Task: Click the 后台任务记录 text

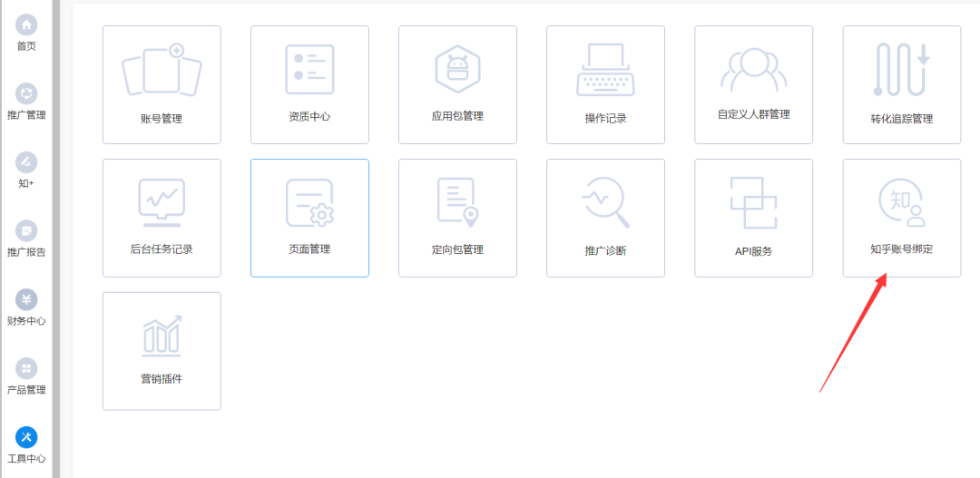Action: click(162, 249)
